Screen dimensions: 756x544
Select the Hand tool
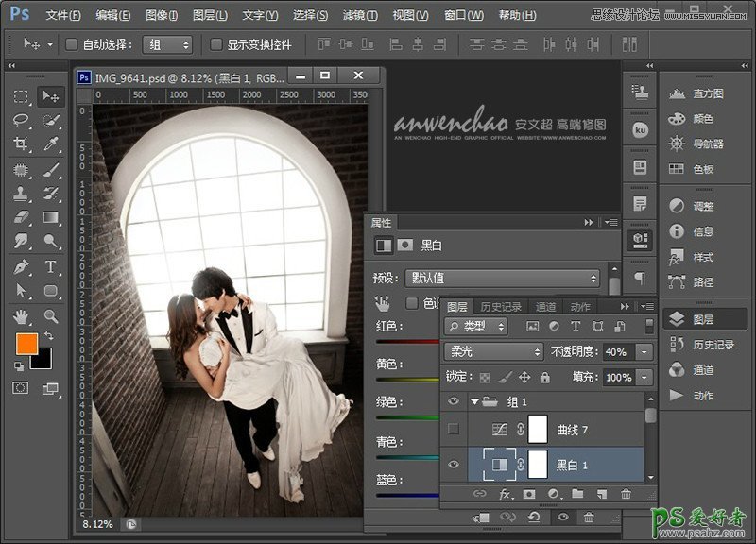21,316
